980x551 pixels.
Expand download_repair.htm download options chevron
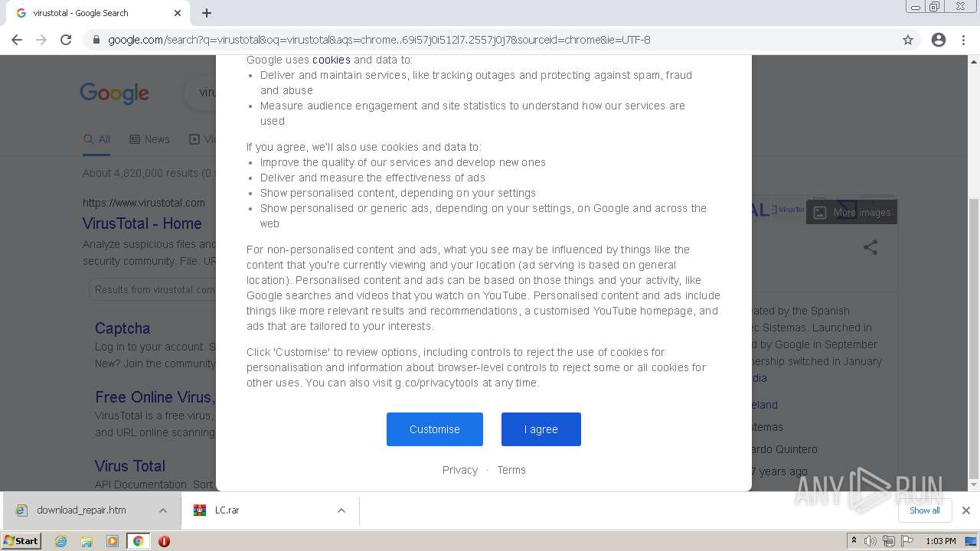(x=163, y=510)
